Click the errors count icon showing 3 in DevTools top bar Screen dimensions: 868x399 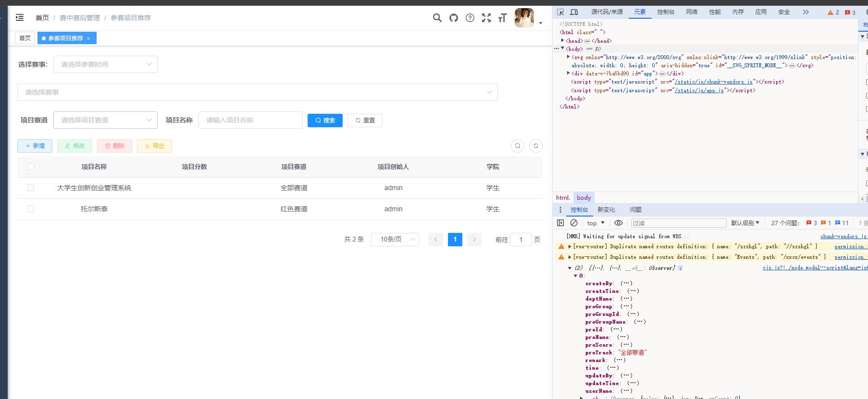(x=850, y=12)
